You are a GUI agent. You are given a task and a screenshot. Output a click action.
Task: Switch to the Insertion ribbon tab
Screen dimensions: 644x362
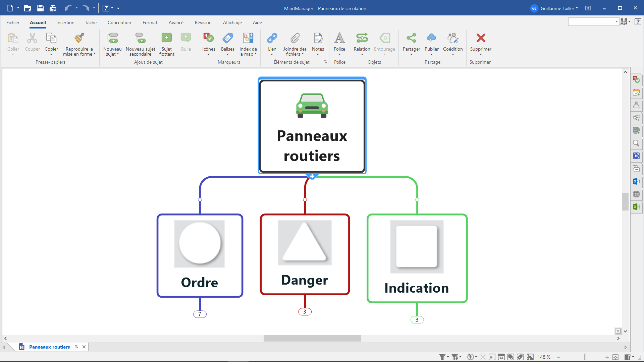tap(65, 22)
